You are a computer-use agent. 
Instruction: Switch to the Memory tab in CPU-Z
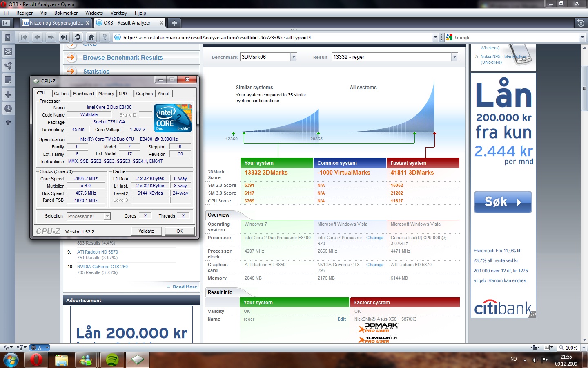coord(106,94)
